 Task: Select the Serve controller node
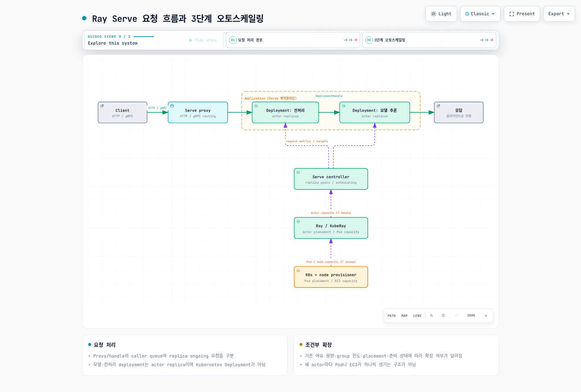point(331,179)
